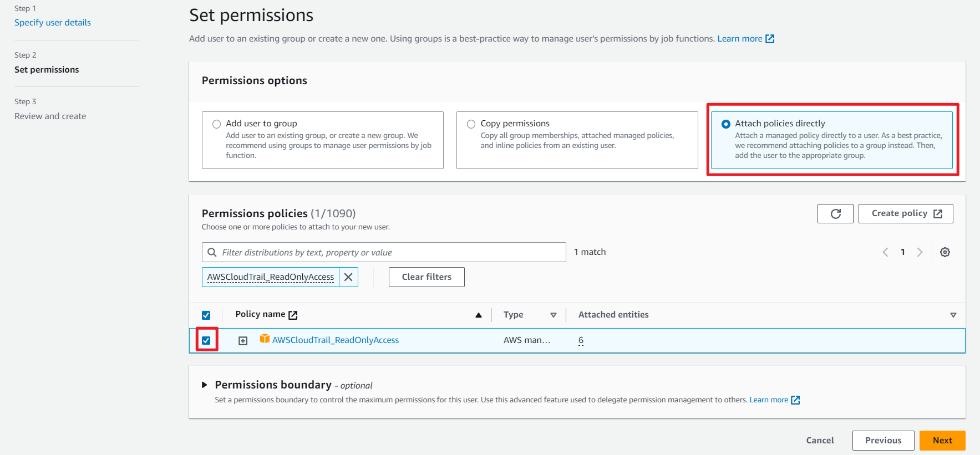Toggle the select-all policies header checkbox
This screenshot has width=980, height=455.
pyautogui.click(x=206, y=315)
